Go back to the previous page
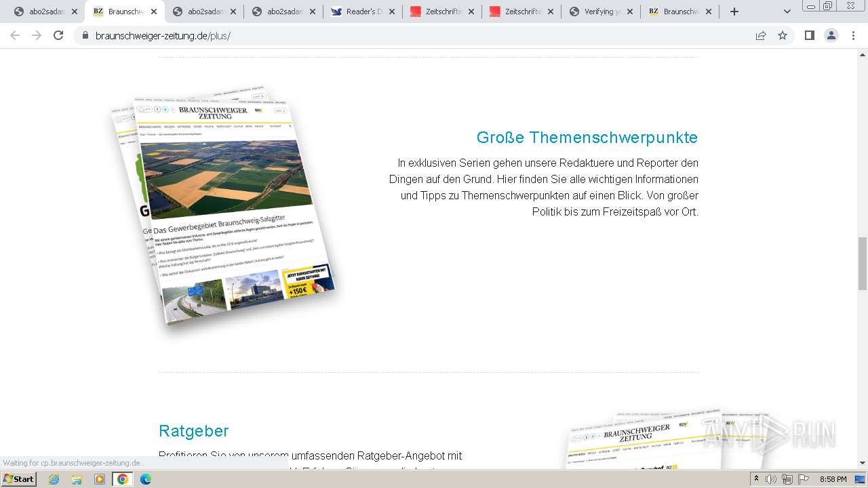The height and width of the screenshot is (488, 868). (16, 35)
